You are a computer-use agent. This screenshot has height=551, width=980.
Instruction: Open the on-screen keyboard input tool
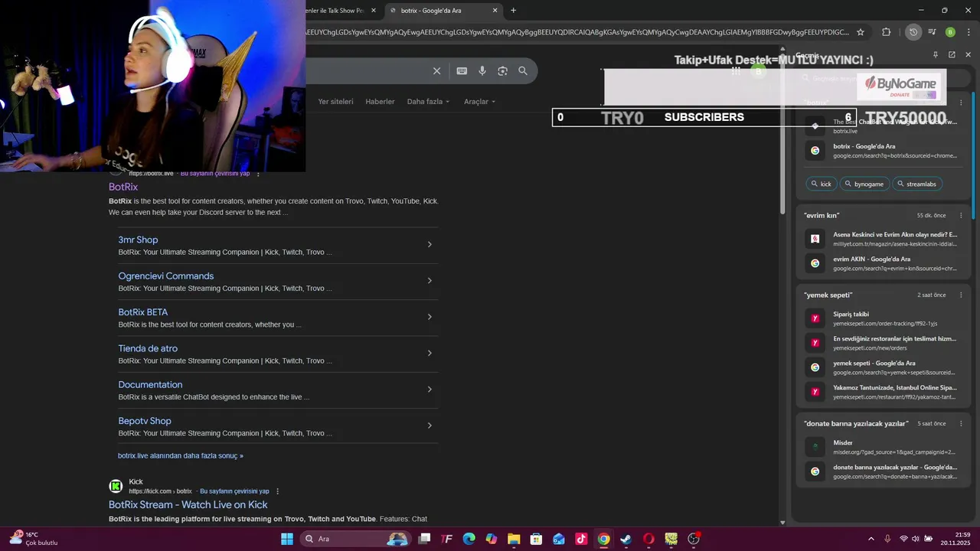point(462,70)
